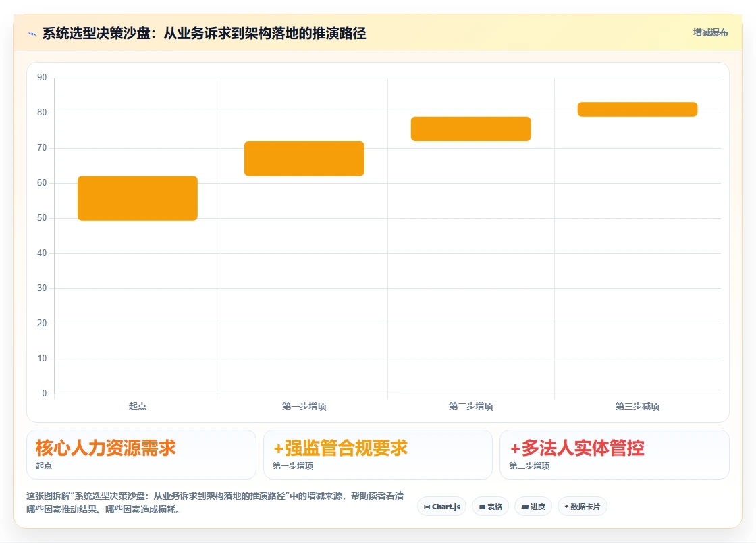Image resolution: width=756 pixels, height=543 pixels.
Task: Click the 第一步增项 waterfall bar
Action: point(304,158)
